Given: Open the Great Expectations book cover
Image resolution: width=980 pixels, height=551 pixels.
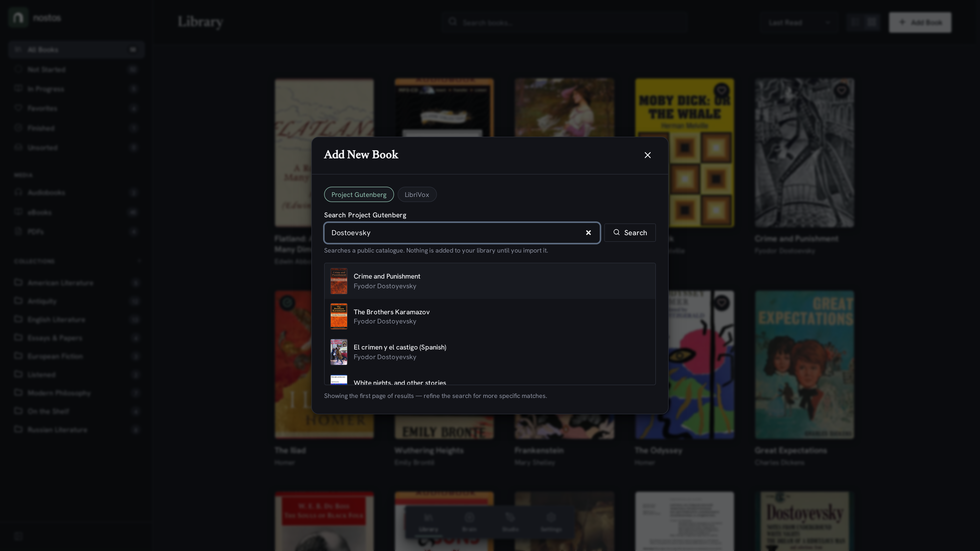Looking at the screenshot, I should 804,365.
